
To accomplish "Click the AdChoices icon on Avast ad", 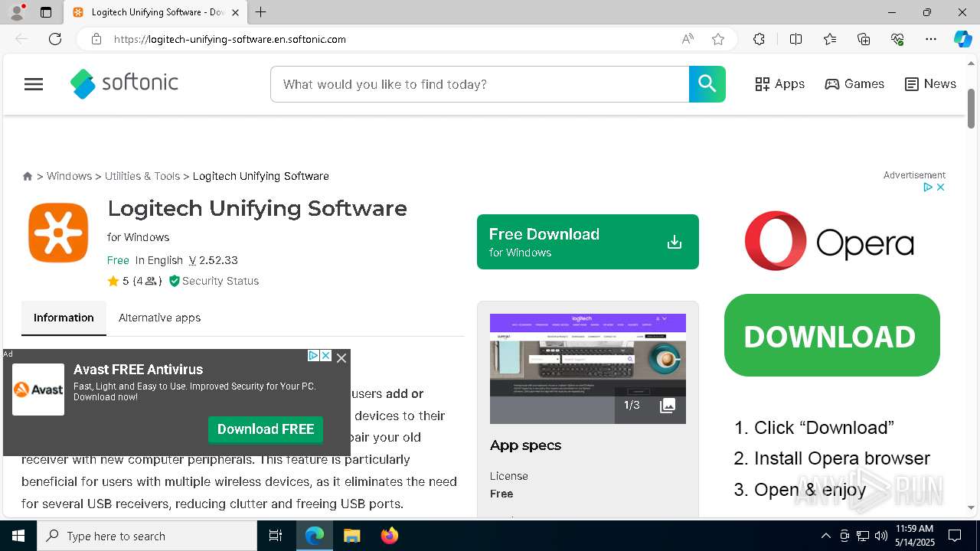I will coord(313,356).
